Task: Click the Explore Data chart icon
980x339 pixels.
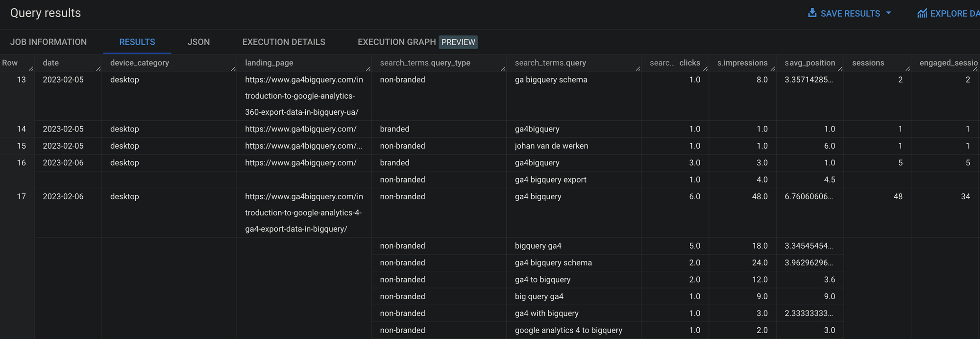Action: 922,13
